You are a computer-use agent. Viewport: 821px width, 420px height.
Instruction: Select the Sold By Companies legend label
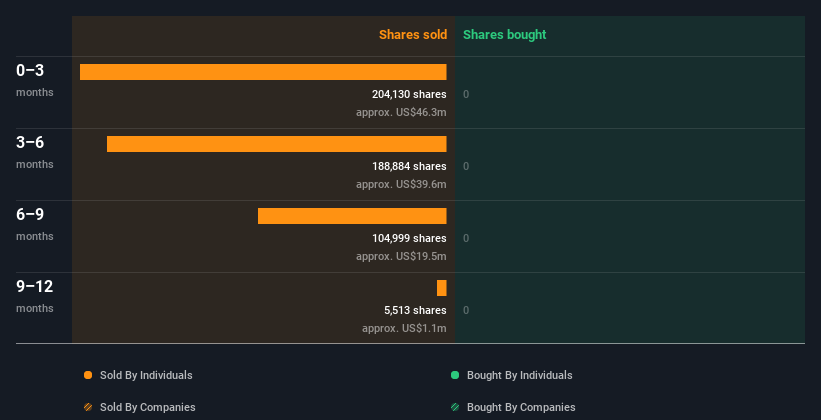pyautogui.click(x=148, y=407)
